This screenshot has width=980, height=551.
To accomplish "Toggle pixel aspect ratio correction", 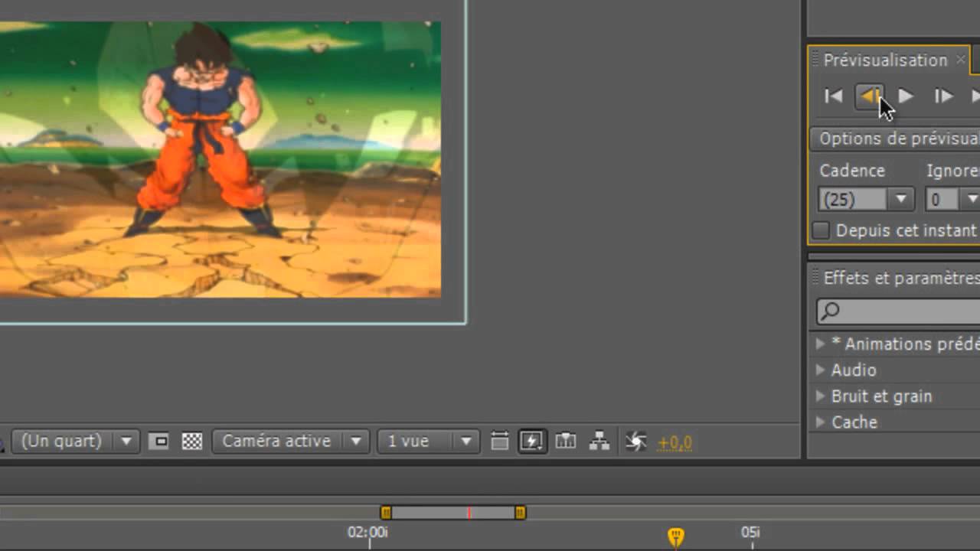I will (x=499, y=442).
